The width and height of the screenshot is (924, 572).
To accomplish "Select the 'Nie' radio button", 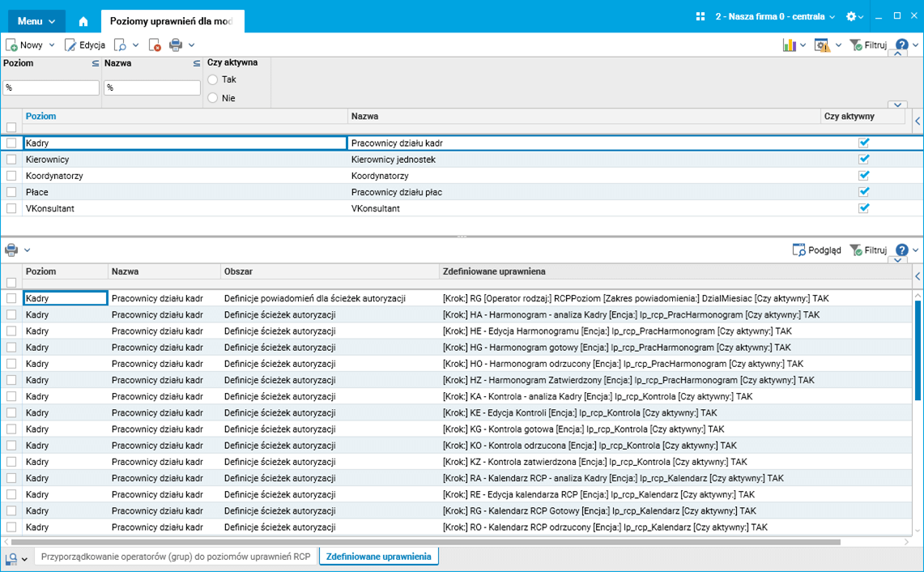I will [x=213, y=98].
